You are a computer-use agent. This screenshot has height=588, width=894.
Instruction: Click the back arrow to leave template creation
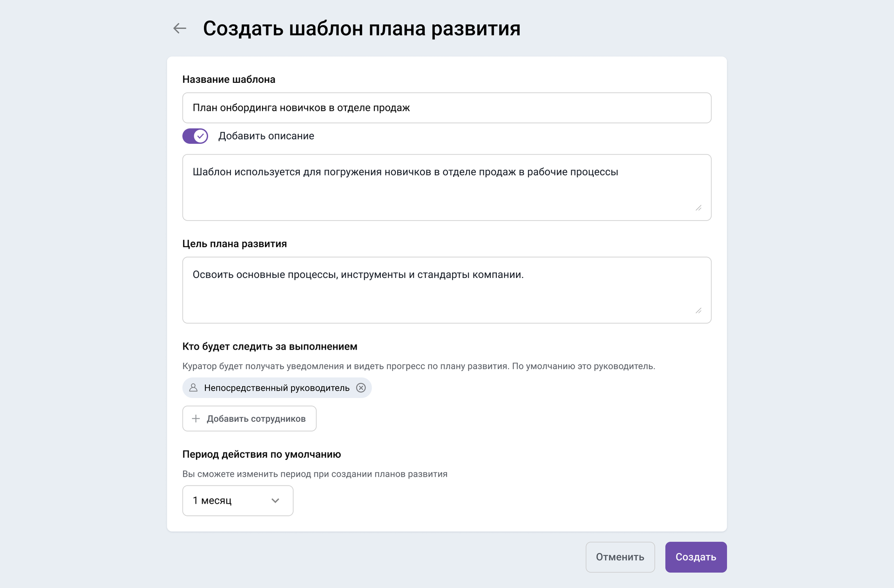tap(180, 28)
